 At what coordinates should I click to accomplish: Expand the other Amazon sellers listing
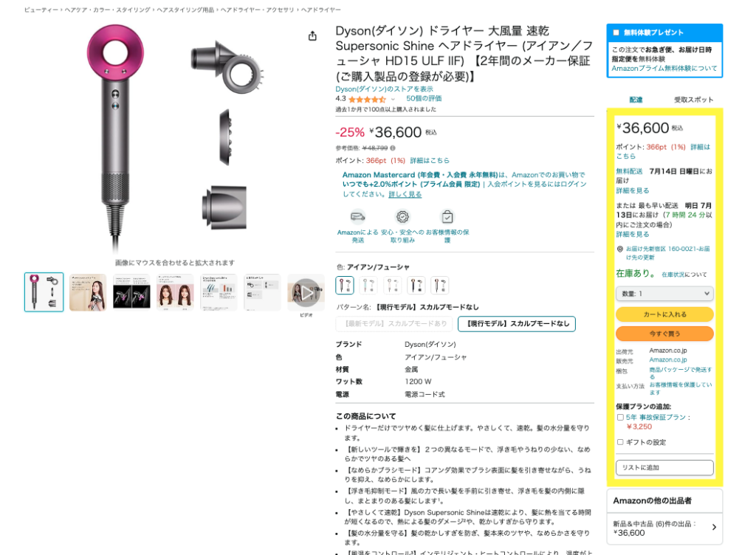coord(664,528)
